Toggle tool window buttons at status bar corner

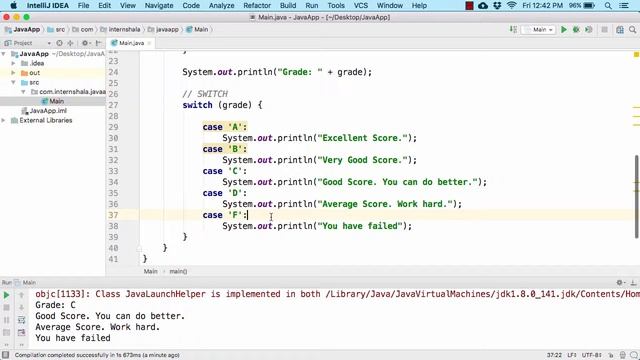pos(5,355)
